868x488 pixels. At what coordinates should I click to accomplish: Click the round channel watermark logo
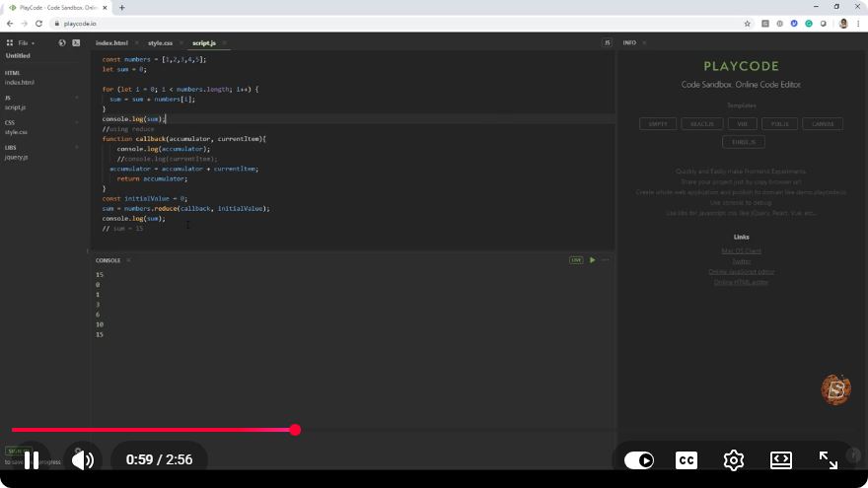point(835,389)
